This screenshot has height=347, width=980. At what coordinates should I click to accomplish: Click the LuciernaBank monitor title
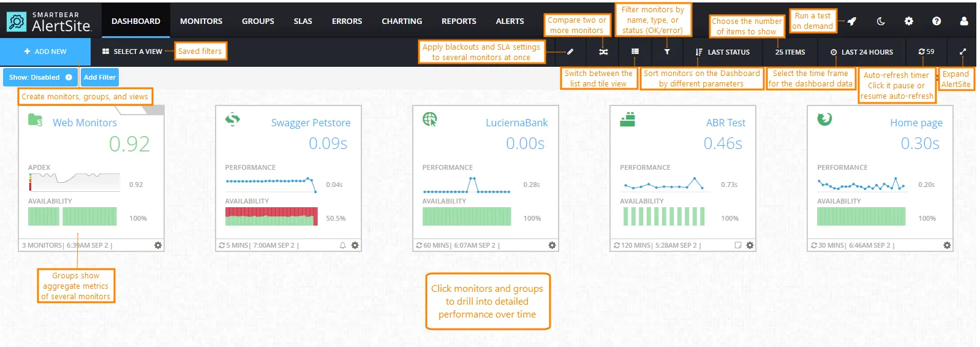[x=516, y=123]
